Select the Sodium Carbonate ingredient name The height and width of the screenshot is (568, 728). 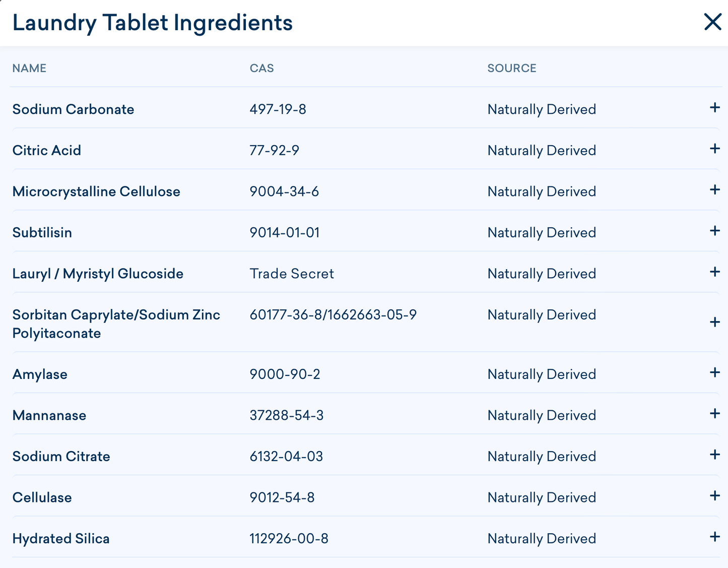pyautogui.click(x=73, y=109)
